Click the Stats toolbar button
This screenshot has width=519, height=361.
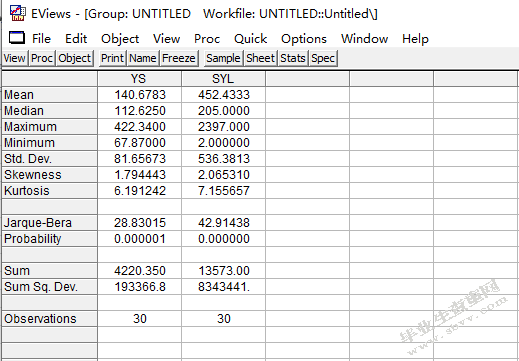click(293, 58)
